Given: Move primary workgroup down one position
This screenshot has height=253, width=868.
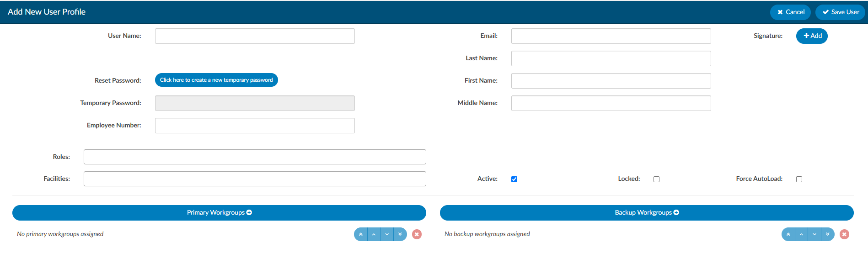Looking at the screenshot, I should [x=387, y=234].
